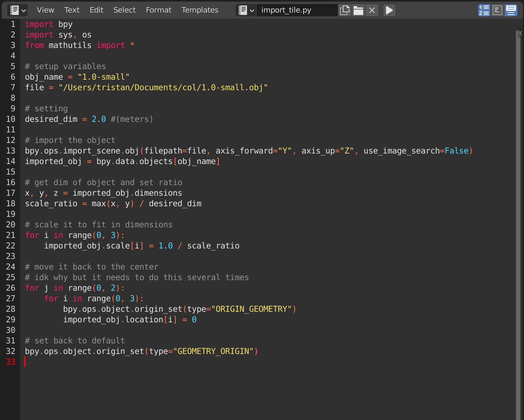This screenshot has height=420, width=524.
Task: Click the import_tile.py name field
Action: 296,10
